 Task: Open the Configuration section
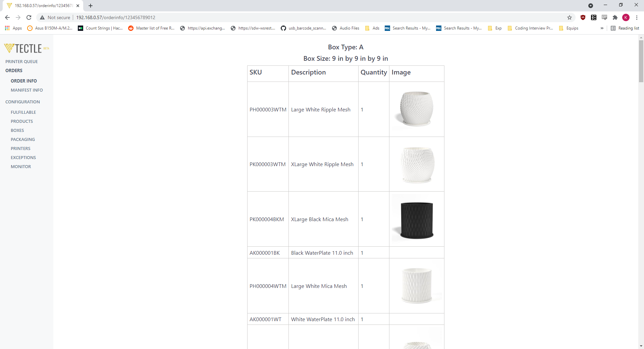coord(22,102)
